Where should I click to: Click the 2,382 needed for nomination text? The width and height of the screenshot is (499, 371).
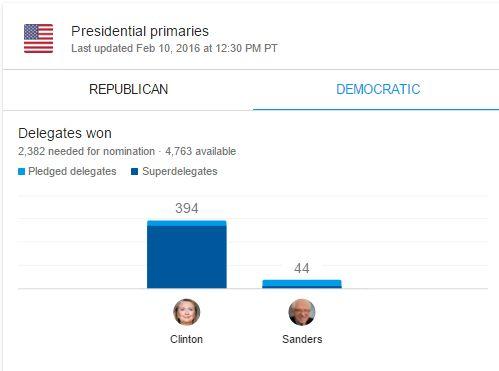[86, 151]
